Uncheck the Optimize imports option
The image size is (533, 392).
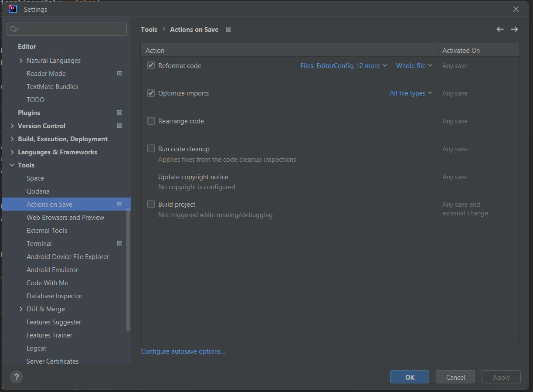(151, 93)
